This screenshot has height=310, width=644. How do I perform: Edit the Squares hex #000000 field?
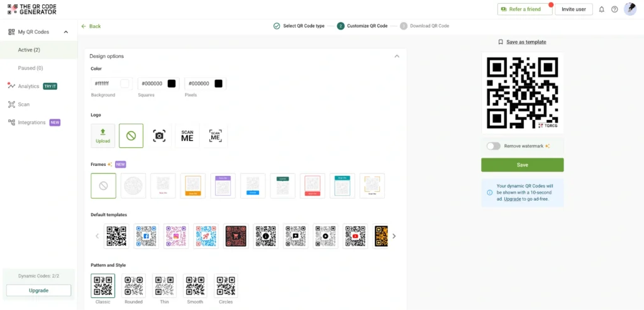point(152,84)
